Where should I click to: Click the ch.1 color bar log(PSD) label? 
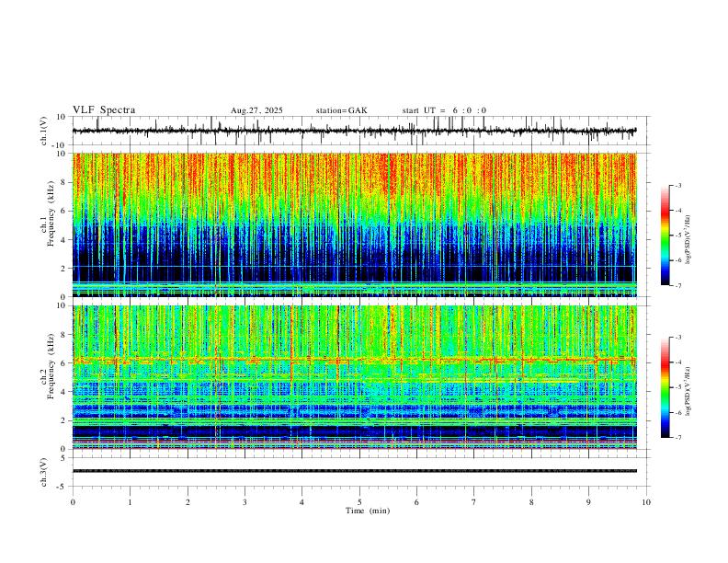(x=688, y=240)
